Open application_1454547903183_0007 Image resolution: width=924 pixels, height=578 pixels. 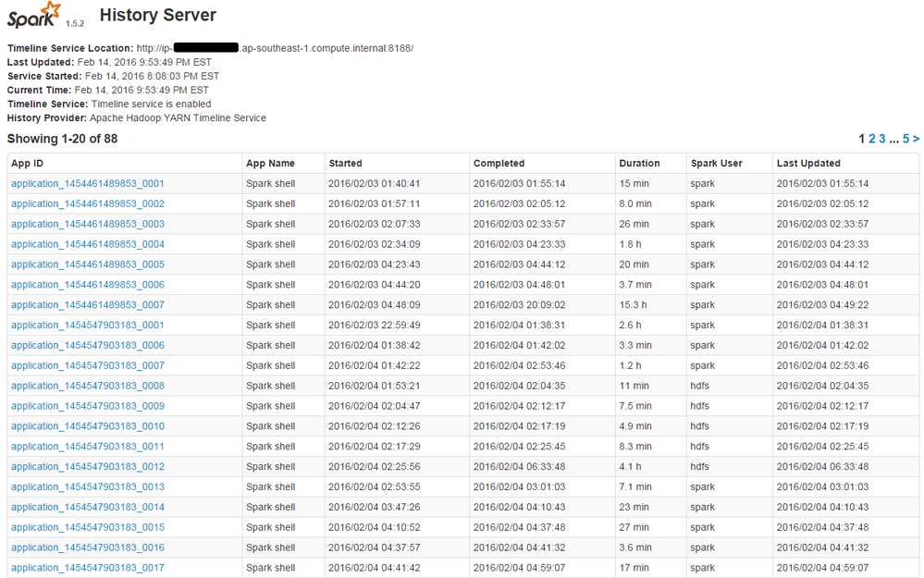pyautogui.click(x=87, y=365)
